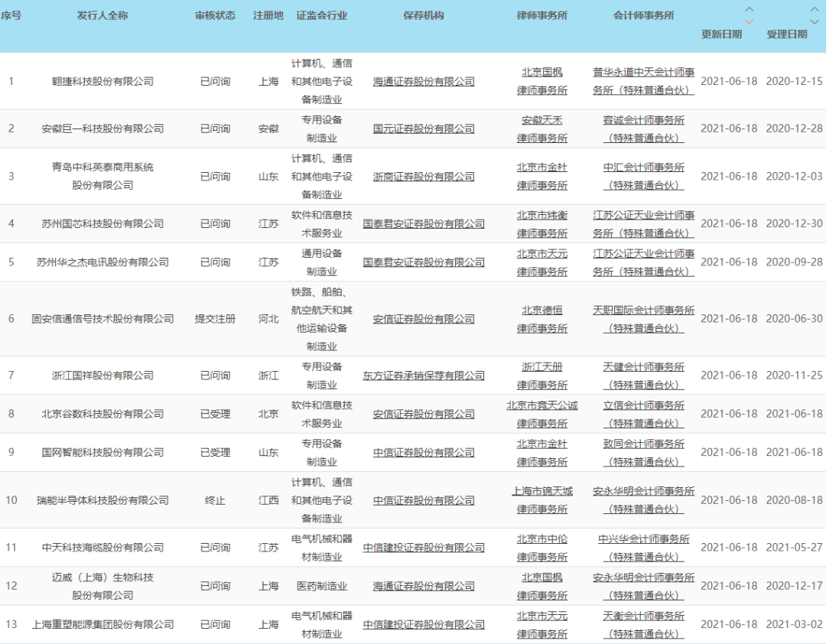Open the 海通证券股份有限公司 sponsor link in row 1

(423, 81)
